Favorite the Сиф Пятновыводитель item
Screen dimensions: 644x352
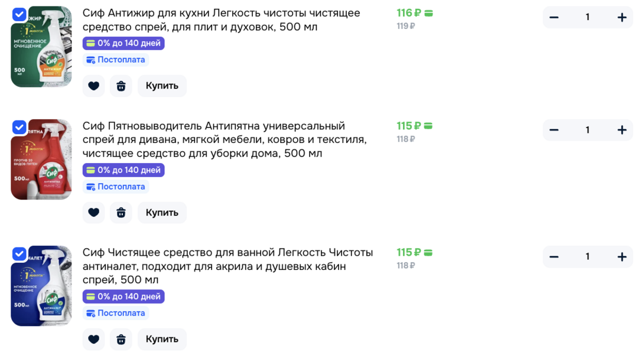coord(93,213)
